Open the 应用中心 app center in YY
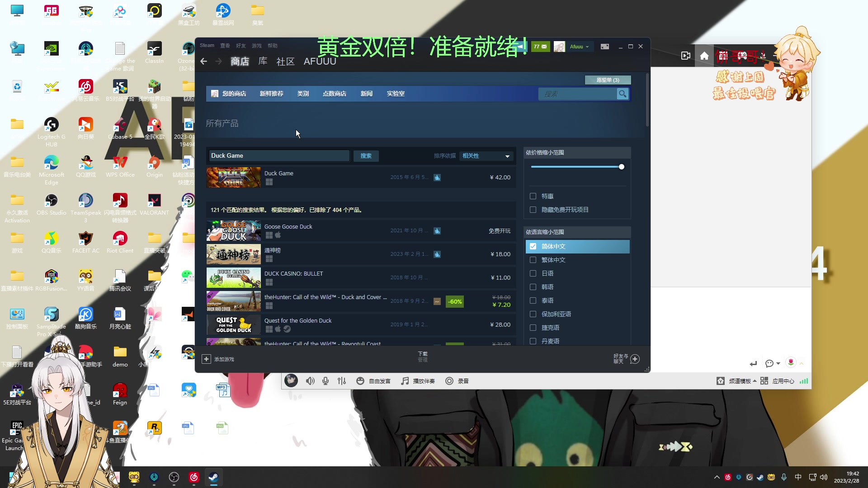868x488 pixels. click(783, 381)
